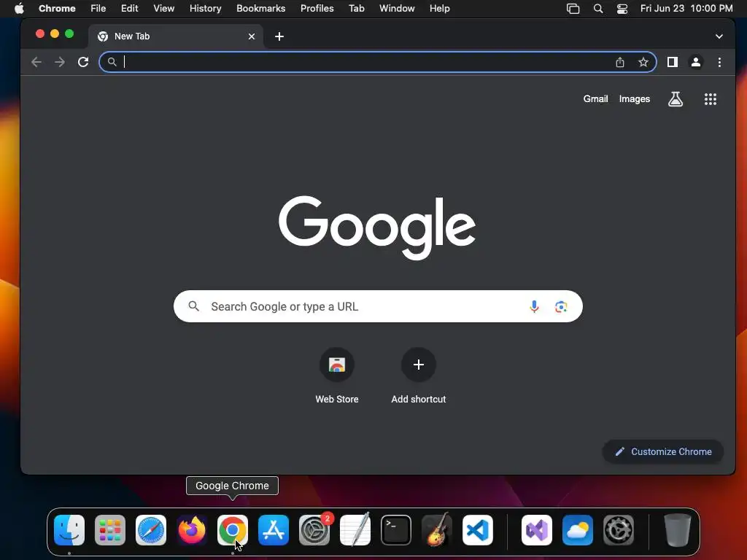Open the History menu

[205, 9]
